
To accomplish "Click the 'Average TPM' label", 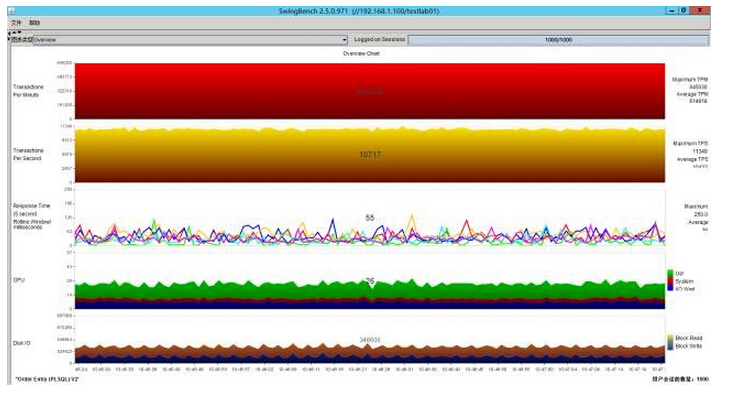I will coord(692,94).
